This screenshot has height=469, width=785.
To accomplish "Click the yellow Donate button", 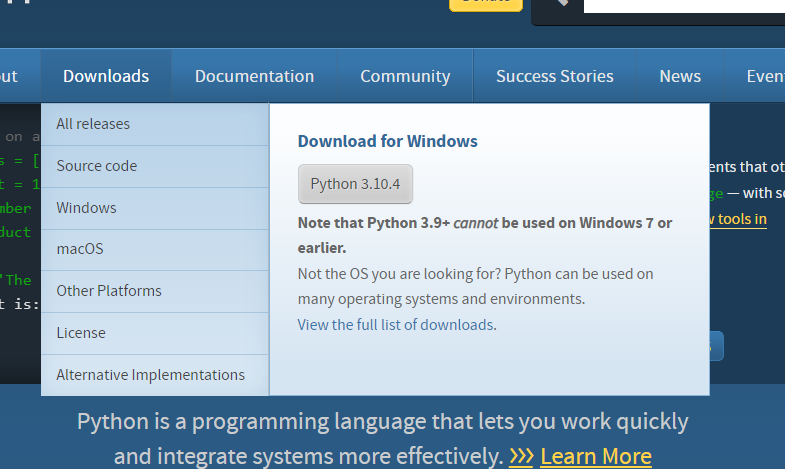I will [486, 4].
